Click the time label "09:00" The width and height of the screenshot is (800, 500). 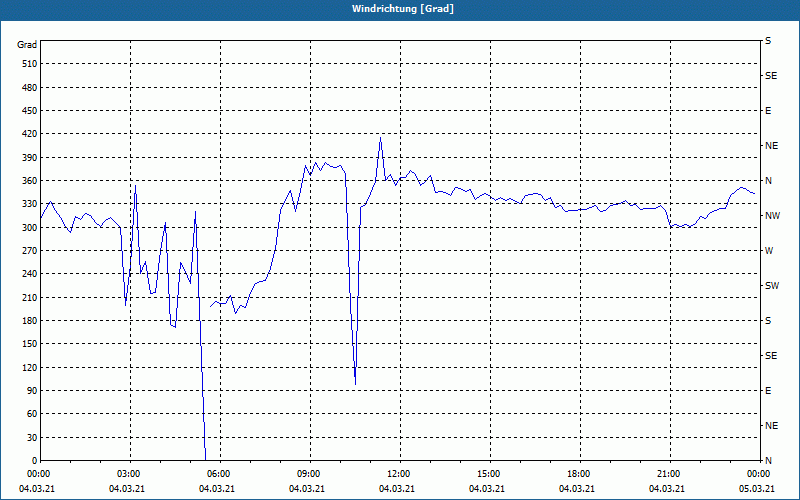pos(310,474)
